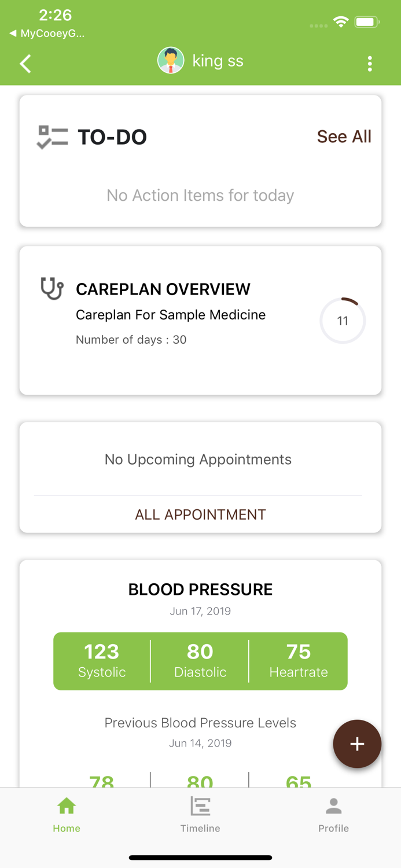The width and height of the screenshot is (401, 868).
Task: Tap the 75 Heartrate reading
Action: coord(299,661)
